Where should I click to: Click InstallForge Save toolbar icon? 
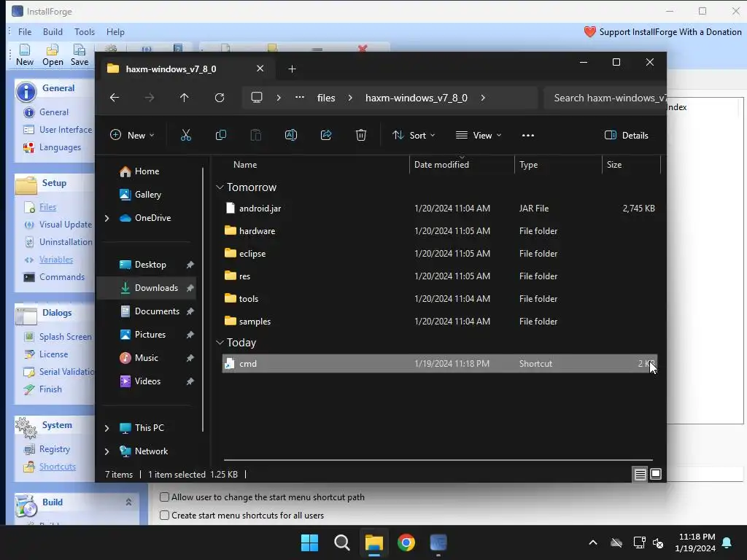click(79, 55)
